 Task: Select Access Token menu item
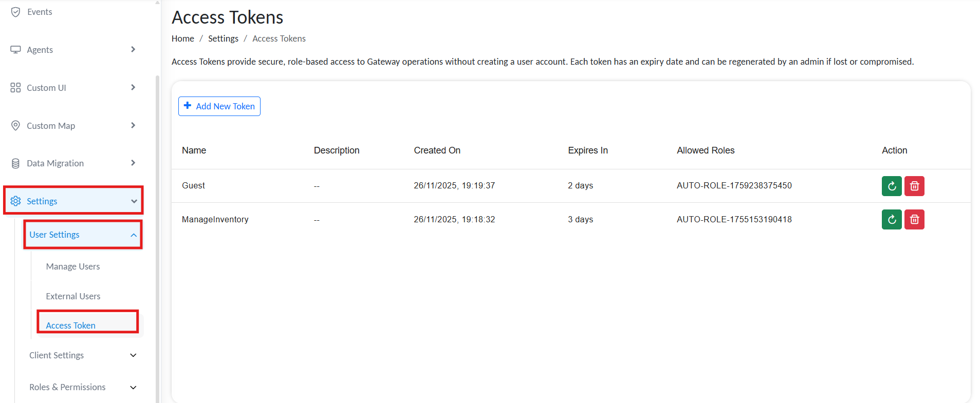[71, 325]
